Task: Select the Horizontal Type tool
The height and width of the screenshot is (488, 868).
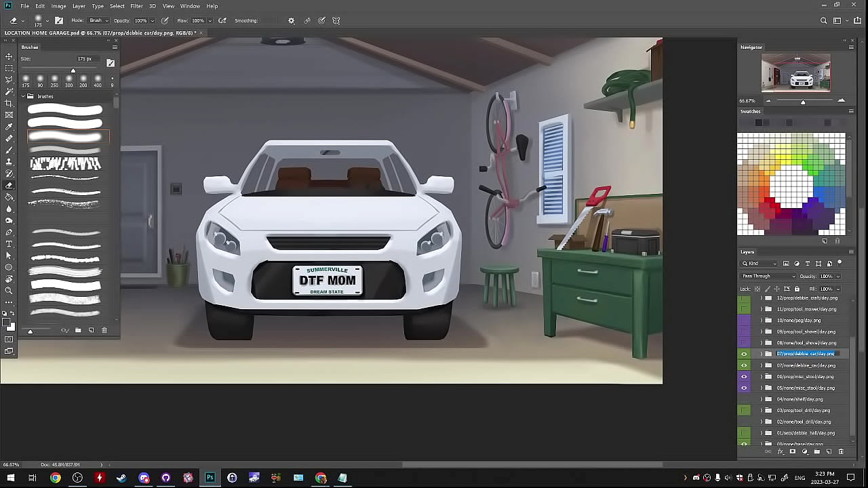Action: [x=9, y=244]
